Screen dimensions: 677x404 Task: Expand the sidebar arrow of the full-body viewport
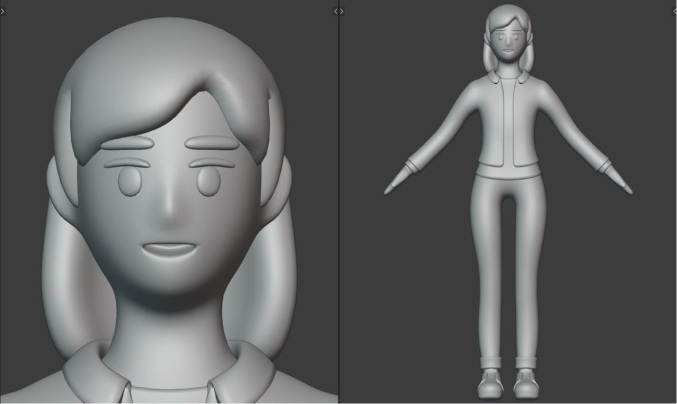click(x=674, y=12)
